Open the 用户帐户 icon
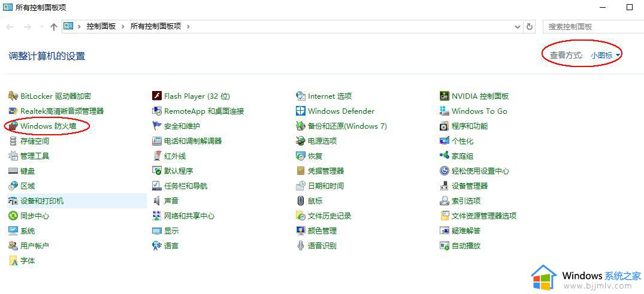 [13, 245]
